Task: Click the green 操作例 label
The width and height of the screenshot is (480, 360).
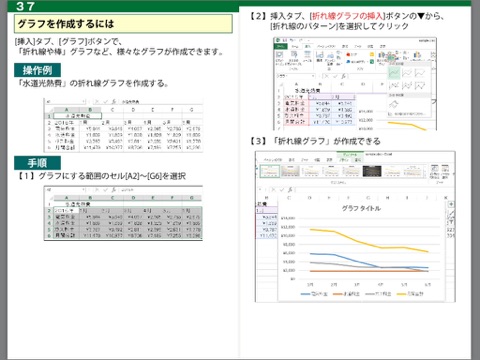Action: [x=37, y=70]
